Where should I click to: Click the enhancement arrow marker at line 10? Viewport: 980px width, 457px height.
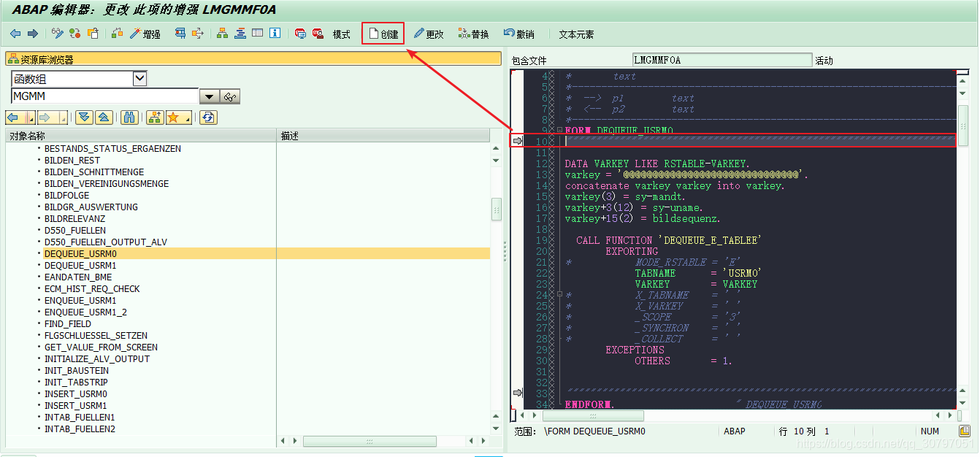(x=518, y=141)
